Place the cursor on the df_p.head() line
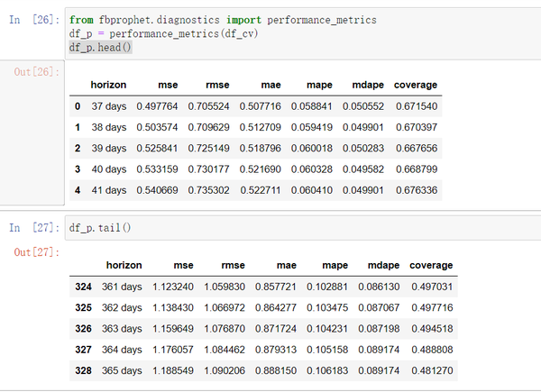 (x=99, y=47)
